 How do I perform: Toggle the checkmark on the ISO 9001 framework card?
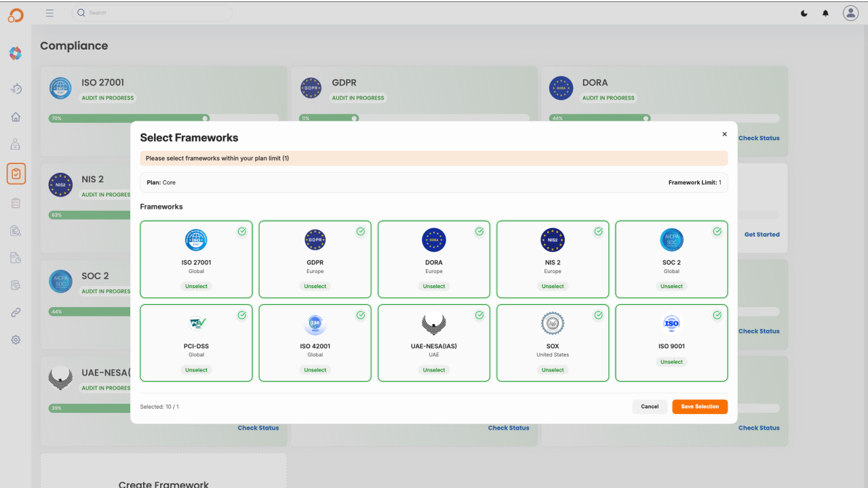(717, 315)
